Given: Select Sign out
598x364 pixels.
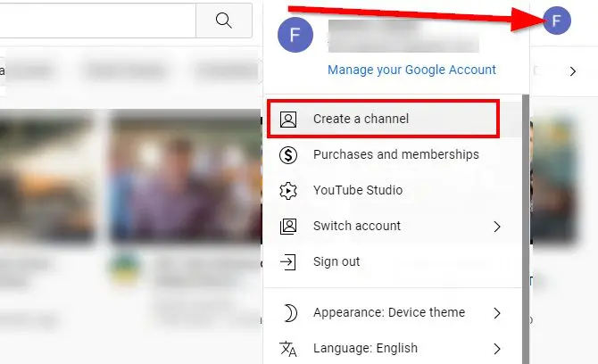Looking at the screenshot, I should click(x=392, y=262).
